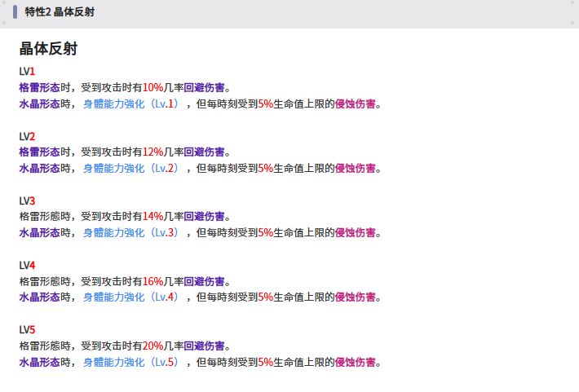
Task: Open the 侵蚀伤害 link in LV1 row
Action: 356,104
